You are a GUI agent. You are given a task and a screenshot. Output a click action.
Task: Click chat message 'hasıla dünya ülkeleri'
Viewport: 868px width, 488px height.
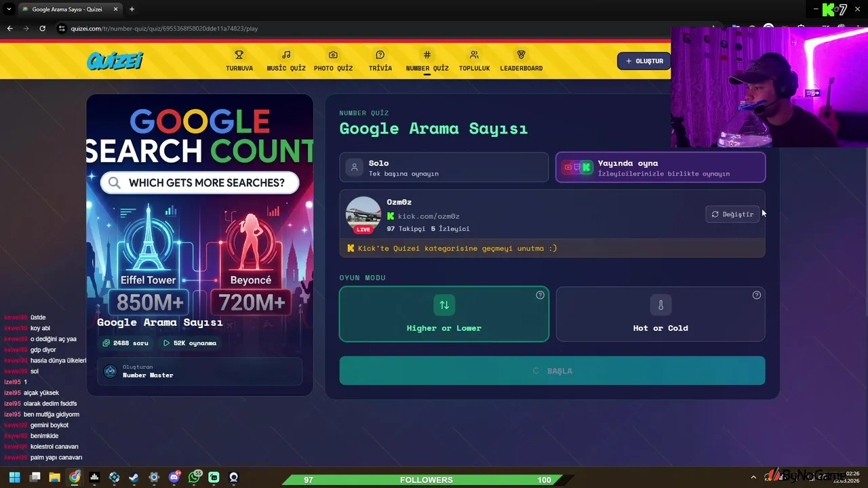point(58,361)
